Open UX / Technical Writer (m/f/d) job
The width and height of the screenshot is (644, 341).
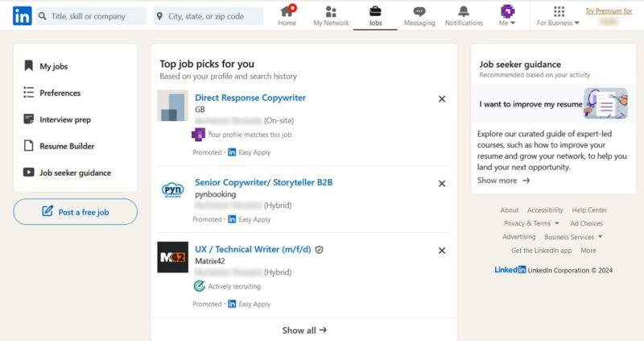[253, 249]
